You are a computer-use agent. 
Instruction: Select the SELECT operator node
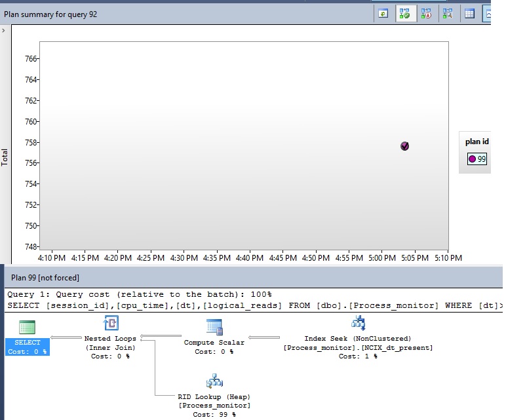pyautogui.click(x=28, y=338)
